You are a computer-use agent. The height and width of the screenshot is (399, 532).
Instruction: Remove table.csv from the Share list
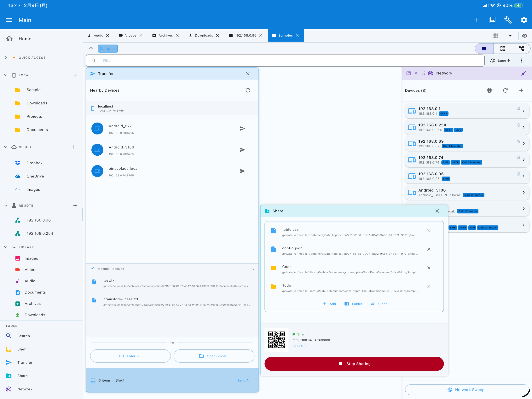point(429,231)
